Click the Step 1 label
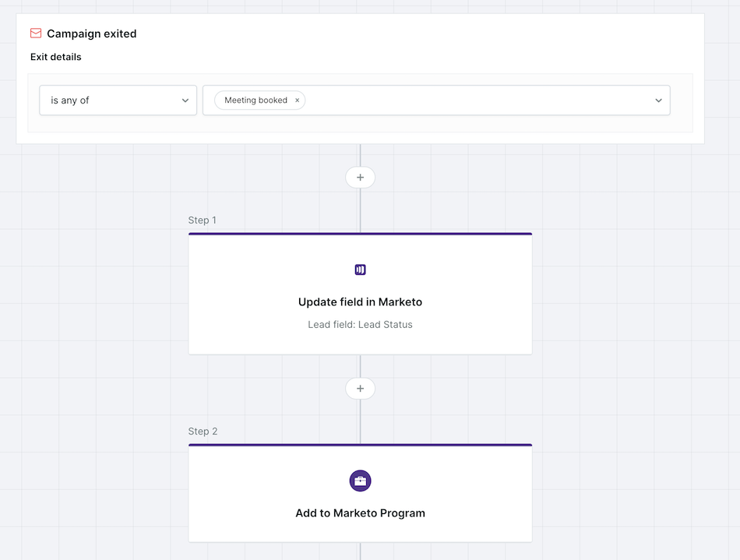This screenshot has height=560, width=740. click(202, 220)
